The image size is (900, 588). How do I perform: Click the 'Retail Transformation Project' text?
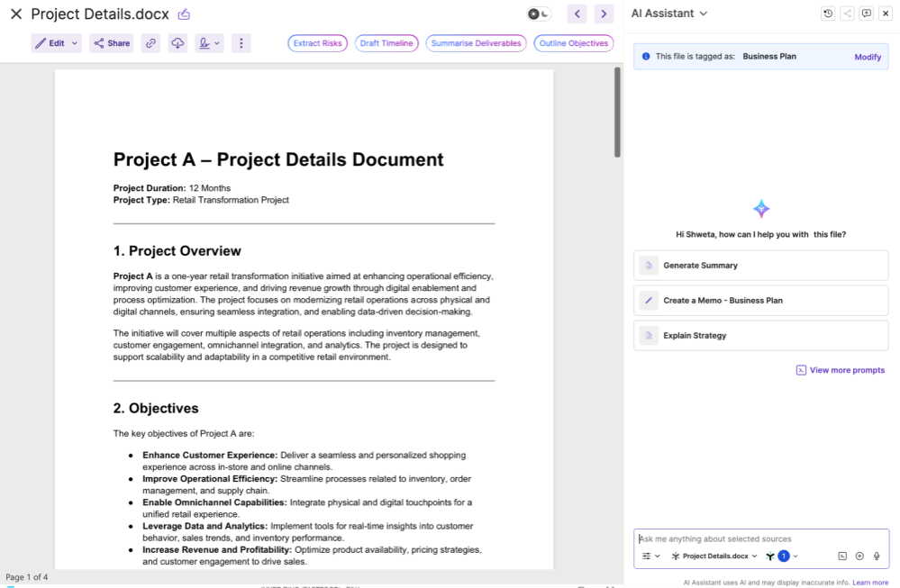[231, 200]
